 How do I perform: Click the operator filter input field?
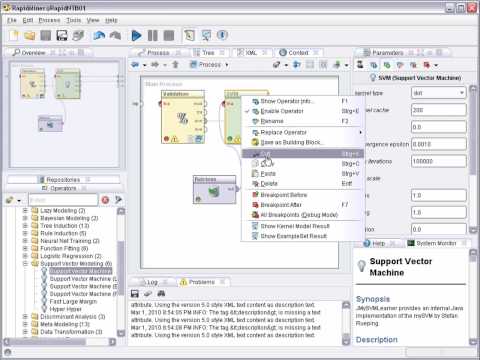[63, 200]
